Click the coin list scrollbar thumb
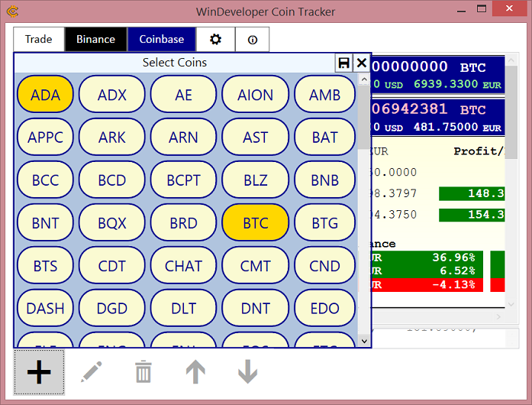This screenshot has width=532, height=405. pyautogui.click(x=364, y=117)
